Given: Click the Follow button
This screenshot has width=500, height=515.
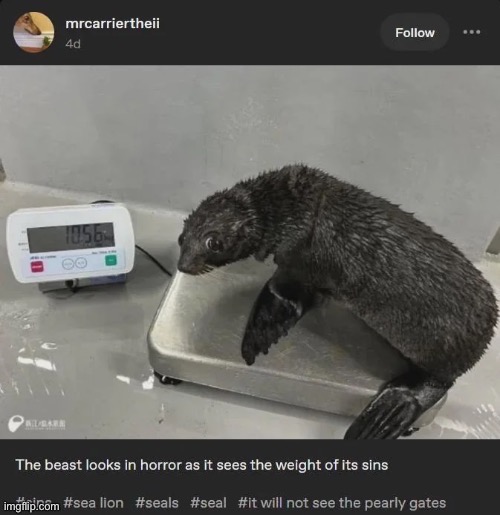Looking at the screenshot, I should coord(415,33).
